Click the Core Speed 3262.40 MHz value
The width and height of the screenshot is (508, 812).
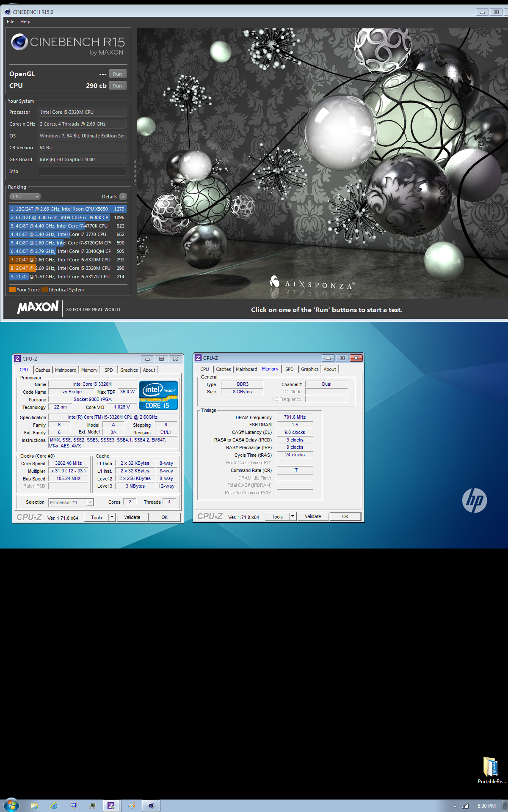(x=68, y=464)
